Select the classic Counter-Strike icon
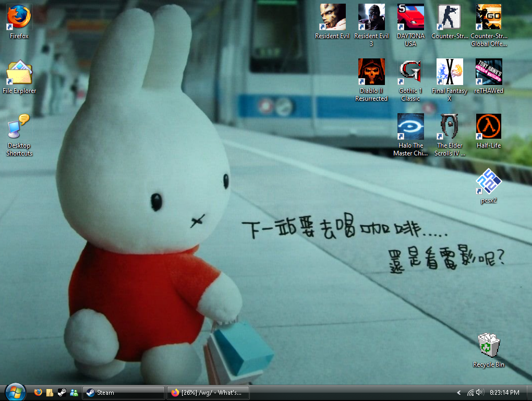532x401 pixels. 449,22
